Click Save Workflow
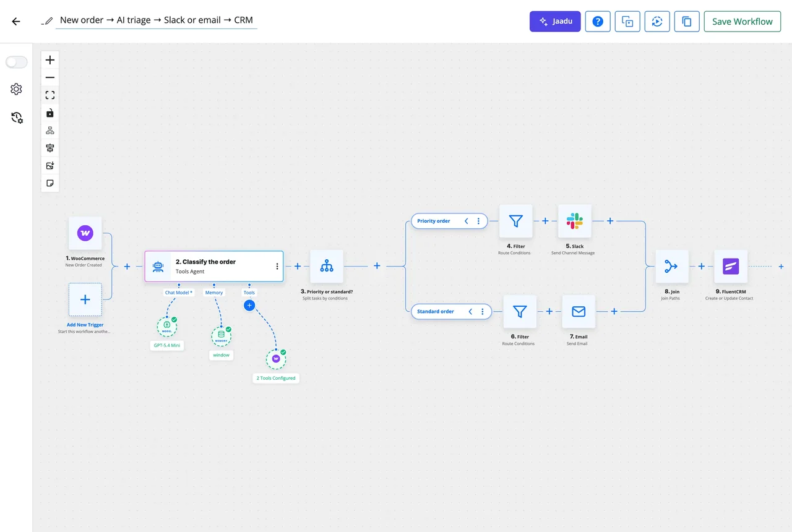This screenshot has width=792, height=532. [x=742, y=21]
